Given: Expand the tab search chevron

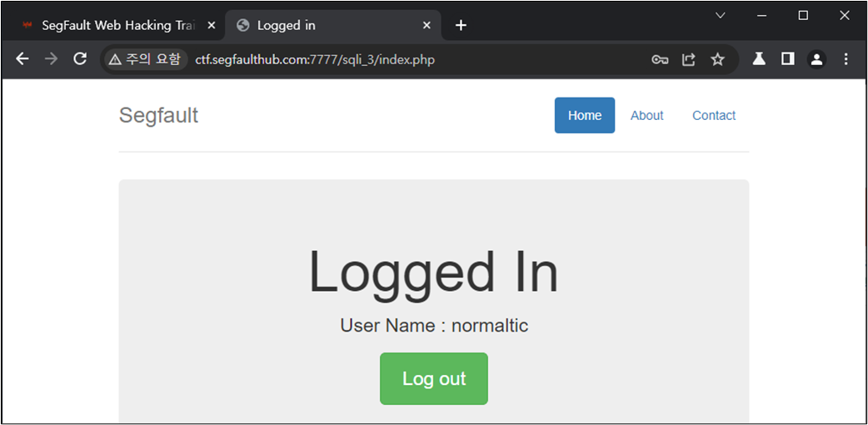Looking at the screenshot, I should click(x=721, y=16).
